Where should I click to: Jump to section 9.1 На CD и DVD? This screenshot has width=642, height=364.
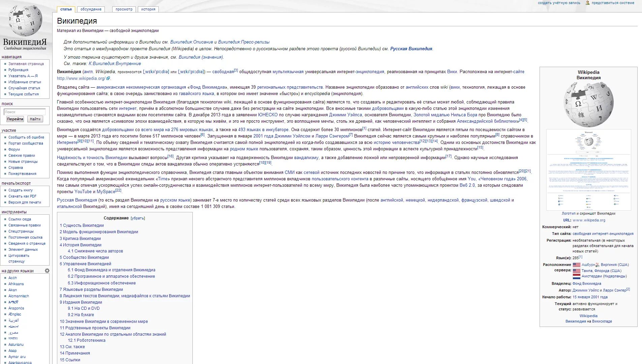84,309
